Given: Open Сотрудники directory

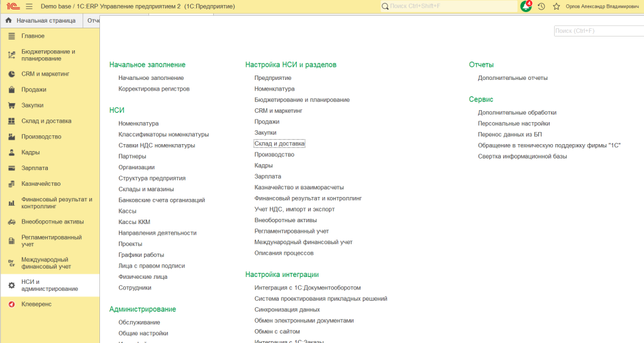Looking at the screenshot, I should [x=135, y=288].
